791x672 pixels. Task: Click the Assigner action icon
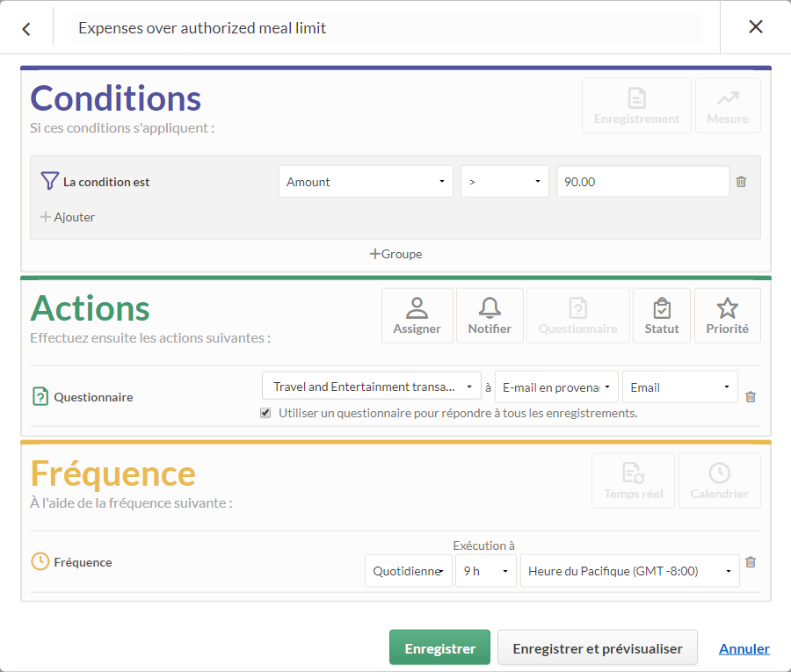click(x=417, y=315)
